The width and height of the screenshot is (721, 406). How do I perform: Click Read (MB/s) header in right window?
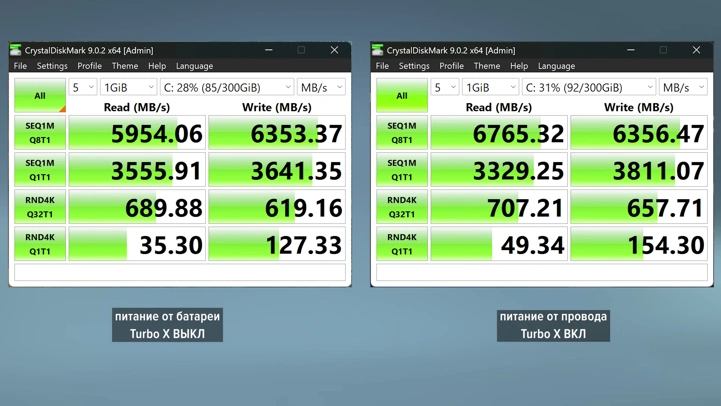click(498, 107)
